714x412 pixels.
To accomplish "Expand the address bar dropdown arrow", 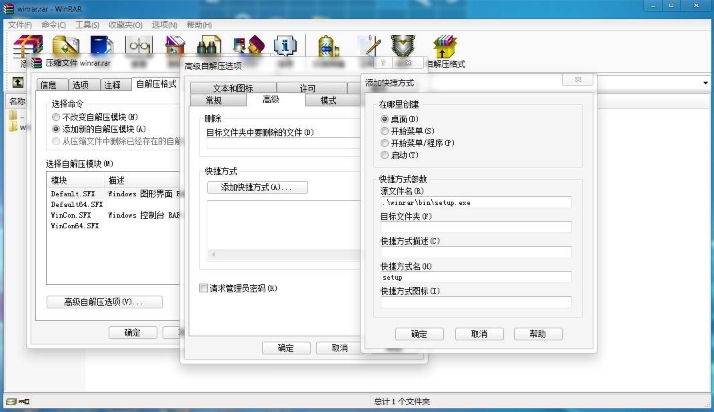I will click(x=705, y=83).
